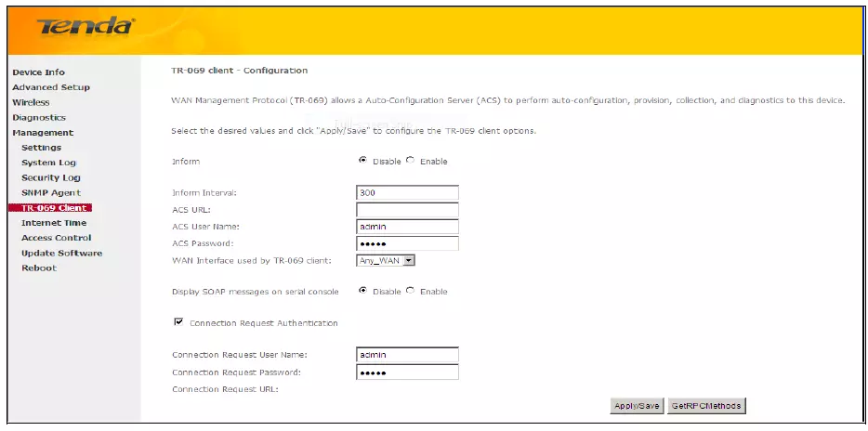The image size is (868, 431).
Task: Select TR-069 Client menu entry
Action: point(50,208)
